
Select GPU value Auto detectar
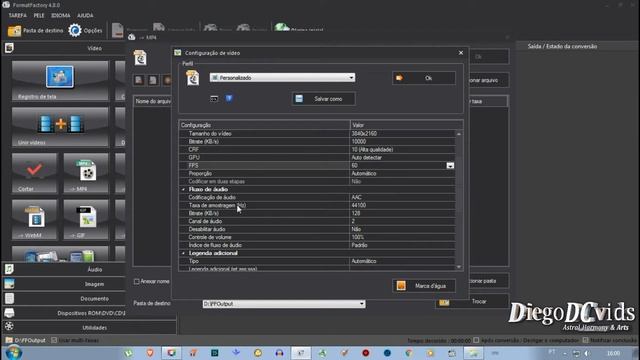coord(402,158)
